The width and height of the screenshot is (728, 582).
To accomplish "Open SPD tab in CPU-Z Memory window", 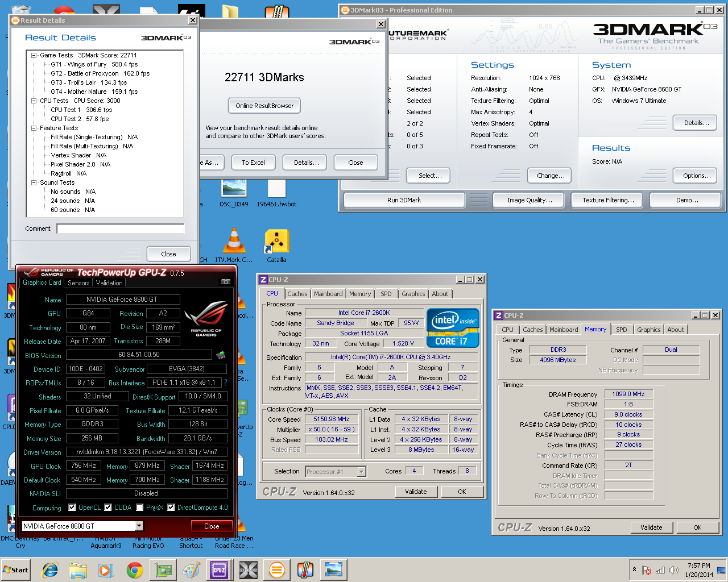I will [x=622, y=330].
